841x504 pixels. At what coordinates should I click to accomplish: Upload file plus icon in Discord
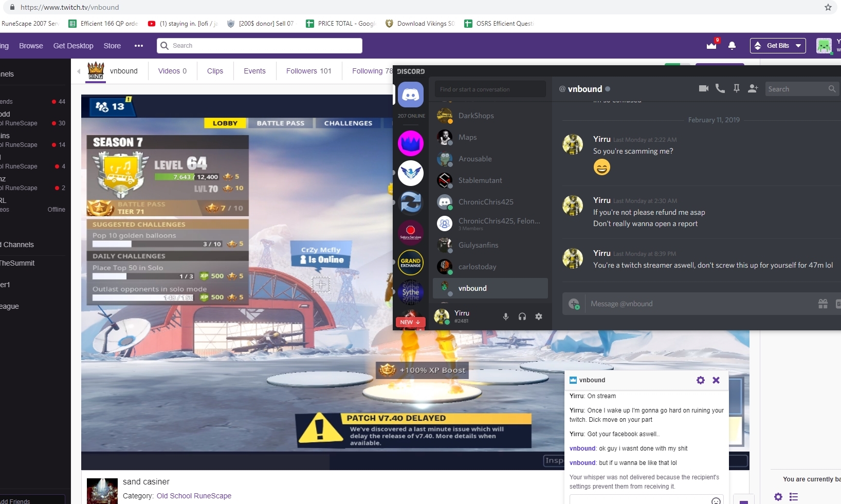click(x=574, y=304)
